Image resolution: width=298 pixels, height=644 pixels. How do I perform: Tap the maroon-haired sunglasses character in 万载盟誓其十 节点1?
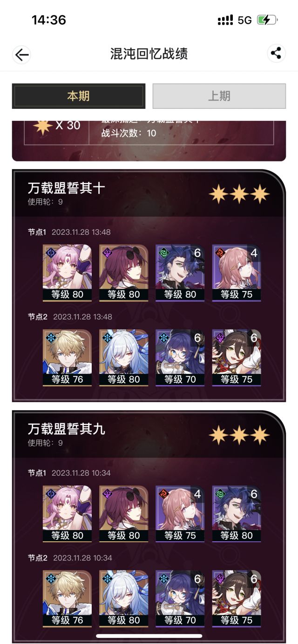click(124, 273)
